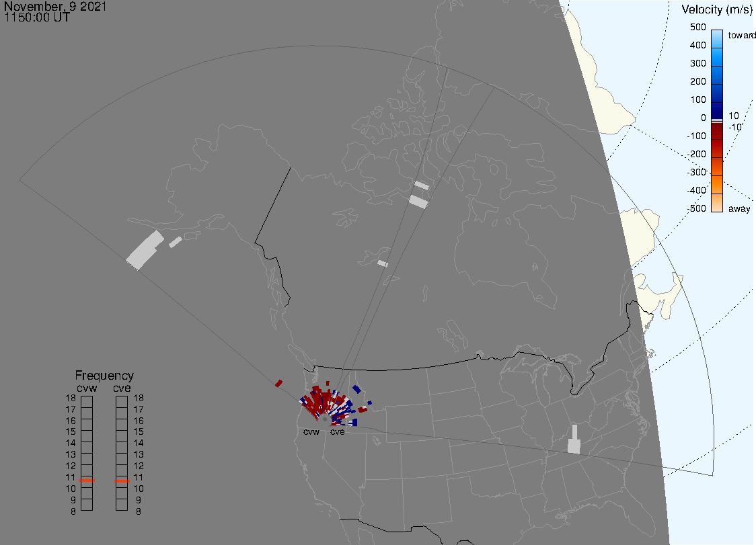Pick the -100 to -200 red swatch
The width and height of the screenshot is (756, 545).
point(717,149)
